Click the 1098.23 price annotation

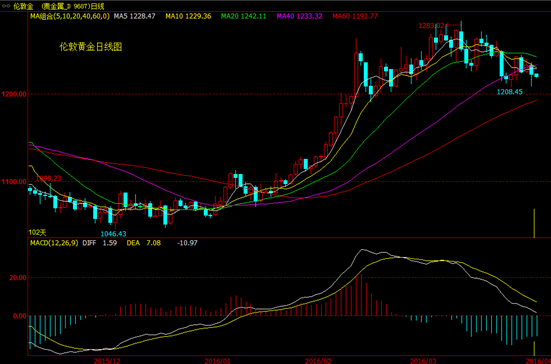tap(48, 179)
